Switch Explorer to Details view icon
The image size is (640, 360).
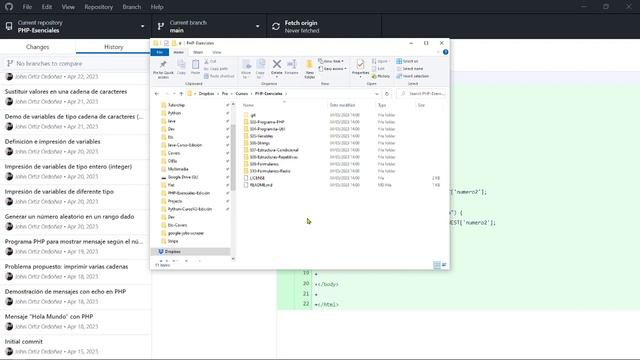point(436,265)
